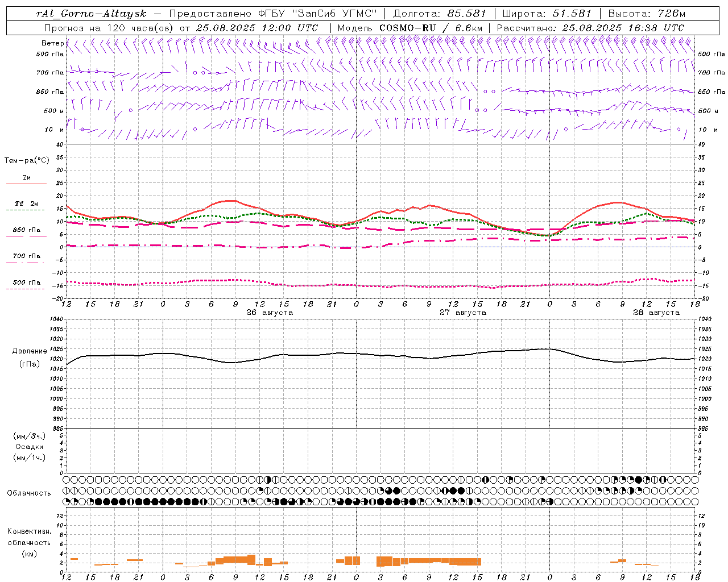The width and height of the screenshot is (728, 582).
Task: Click the 'Конвективн.' convective cloud label
Action: tap(29, 531)
